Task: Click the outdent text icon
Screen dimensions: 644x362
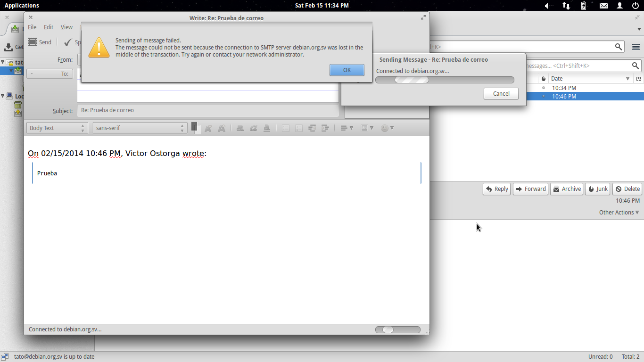Action: [312, 128]
